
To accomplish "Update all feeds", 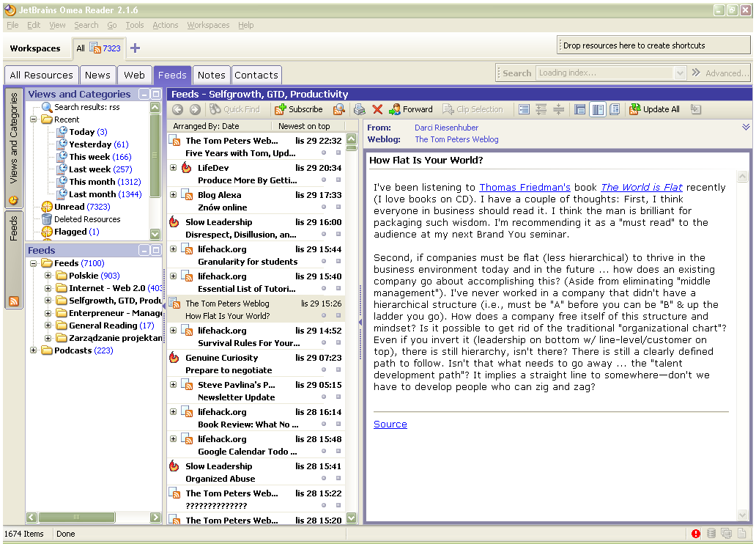I will [x=654, y=109].
